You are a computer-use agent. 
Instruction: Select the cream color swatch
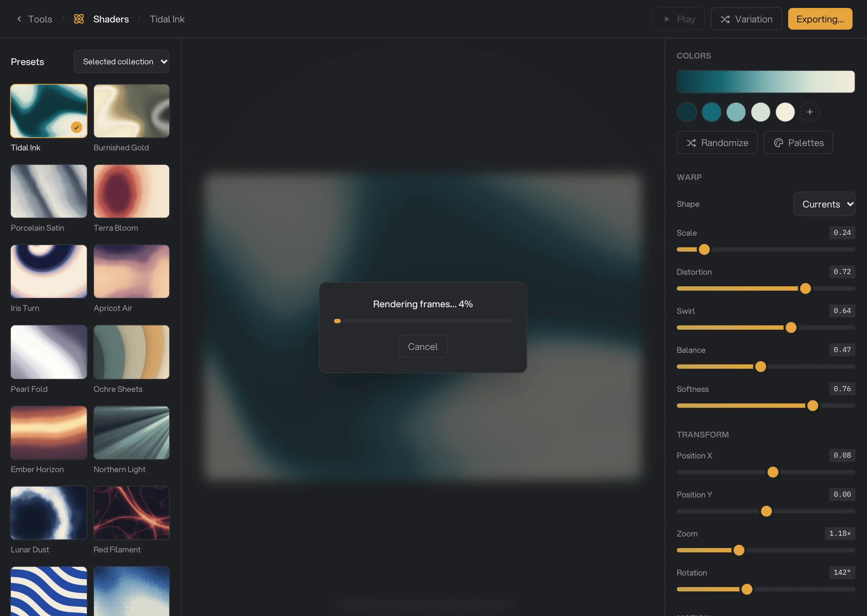(785, 112)
